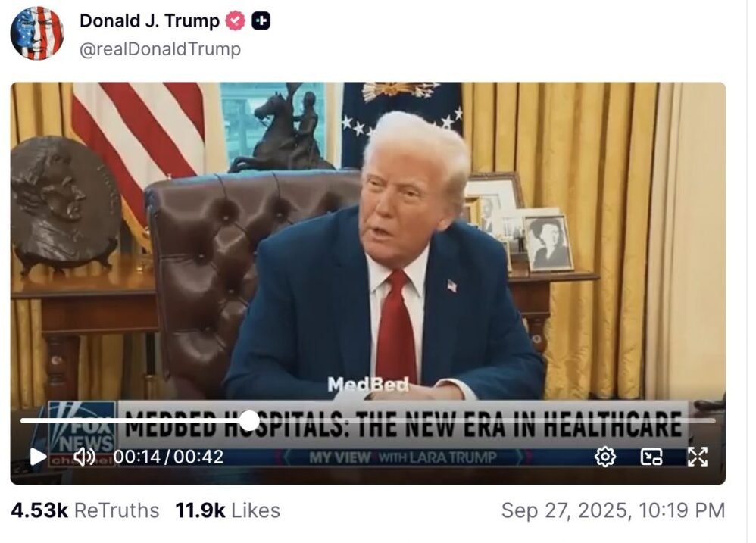The width and height of the screenshot is (756, 543).
Task: Open video settings gear icon
Action: pos(605,457)
